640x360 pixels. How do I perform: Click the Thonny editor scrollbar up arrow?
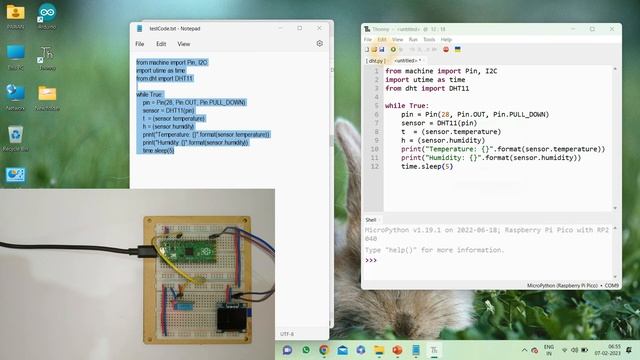coord(615,69)
